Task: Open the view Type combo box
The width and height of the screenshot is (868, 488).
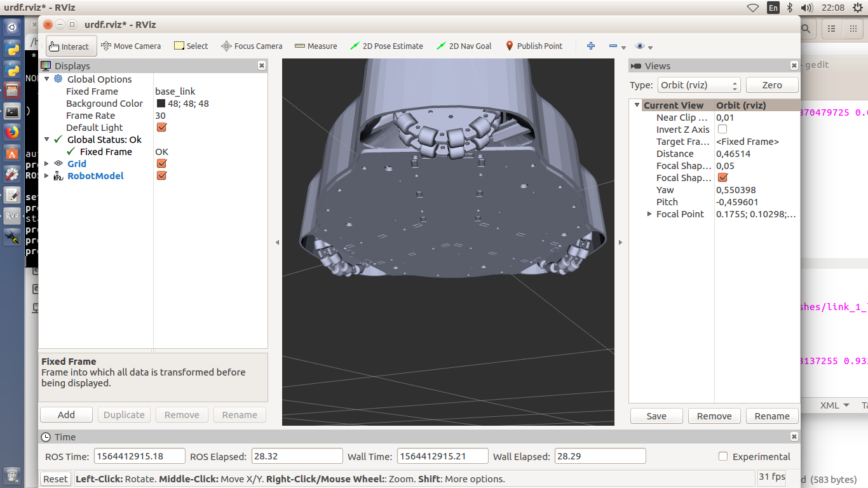Action: (699, 85)
